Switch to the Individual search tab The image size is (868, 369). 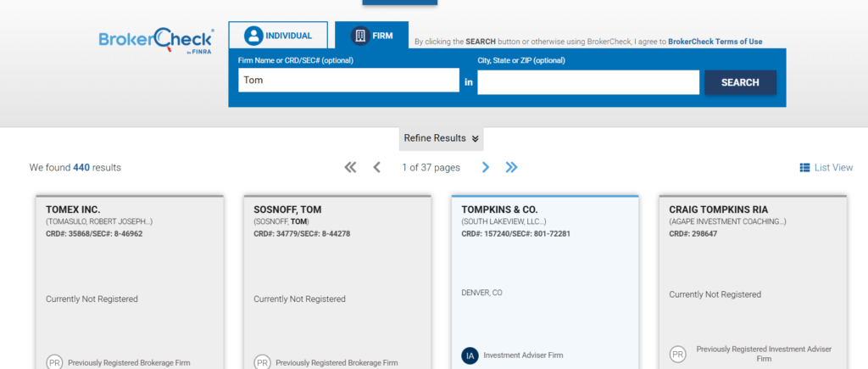coord(278,36)
